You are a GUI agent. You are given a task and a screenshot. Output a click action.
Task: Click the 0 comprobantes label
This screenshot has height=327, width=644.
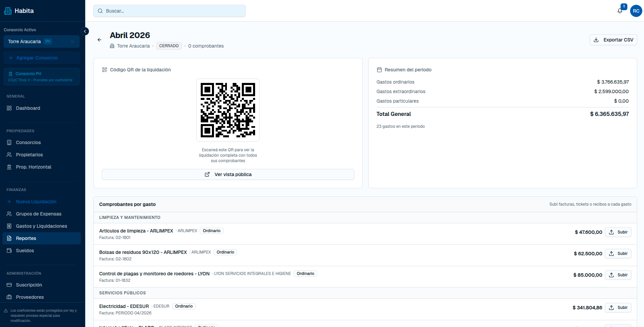coord(206,46)
